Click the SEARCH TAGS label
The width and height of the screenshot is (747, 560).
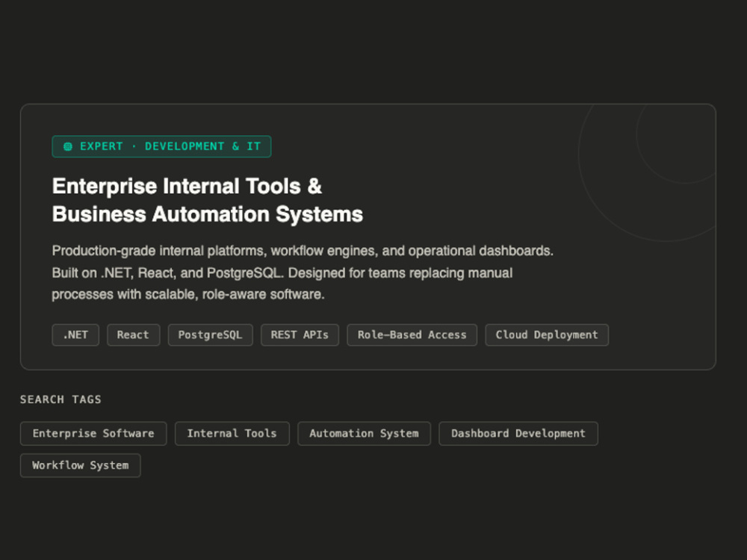(61, 399)
